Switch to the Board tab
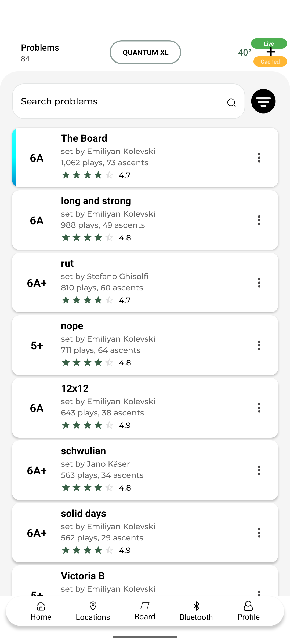This screenshot has width=290, height=644. 145,611
